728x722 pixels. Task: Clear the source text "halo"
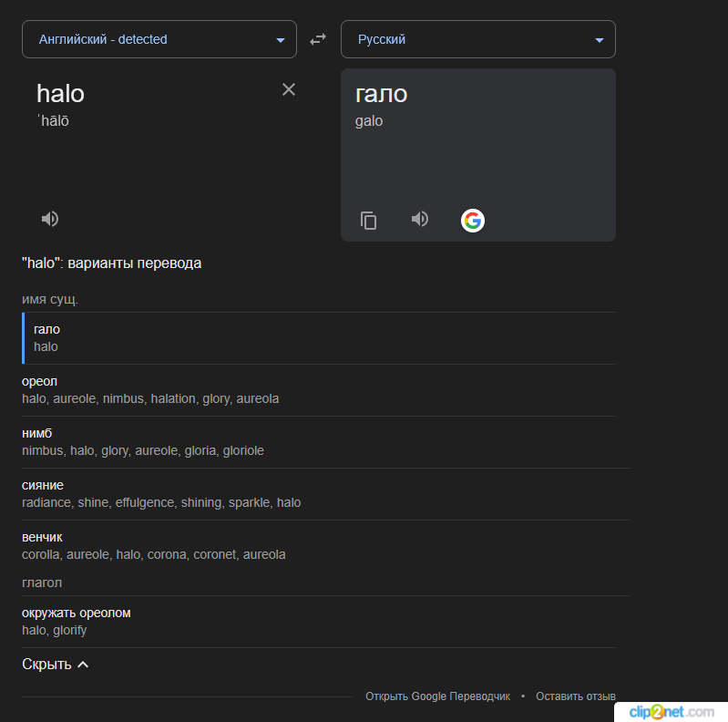tap(289, 89)
